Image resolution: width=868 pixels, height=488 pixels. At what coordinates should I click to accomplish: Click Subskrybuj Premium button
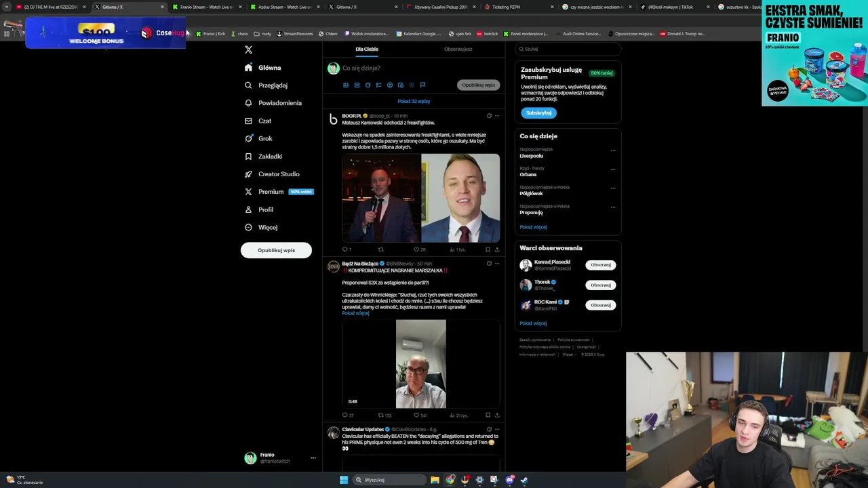538,113
